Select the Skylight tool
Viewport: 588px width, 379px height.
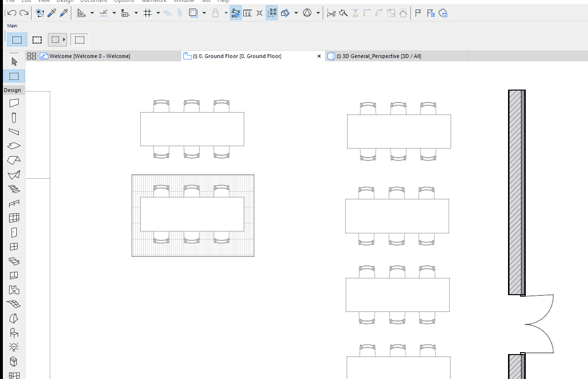pyautogui.click(x=14, y=261)
